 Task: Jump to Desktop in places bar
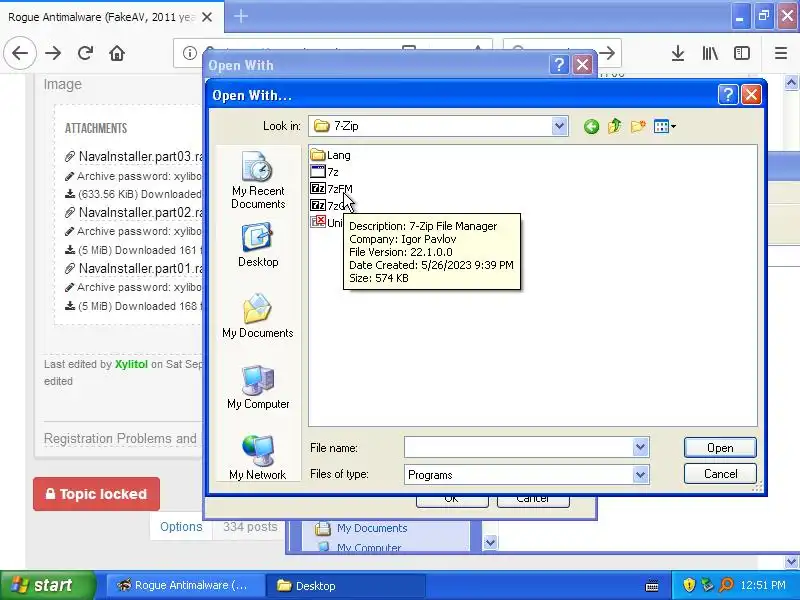[x=258, y=245]
